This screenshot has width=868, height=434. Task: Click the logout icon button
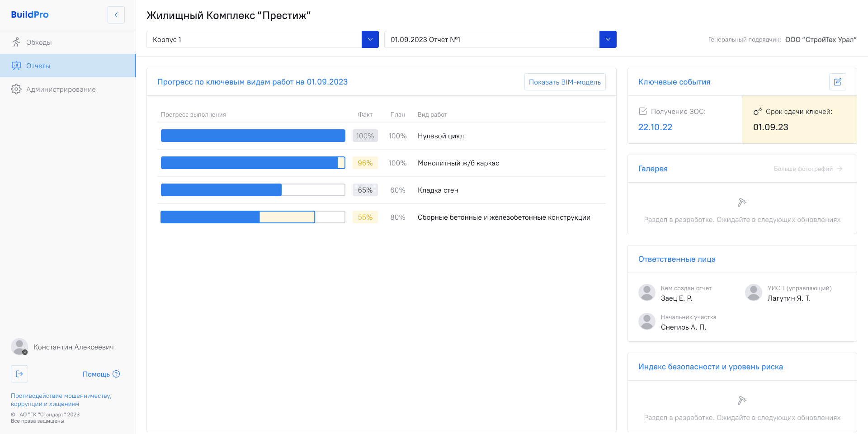pos(19,374)
